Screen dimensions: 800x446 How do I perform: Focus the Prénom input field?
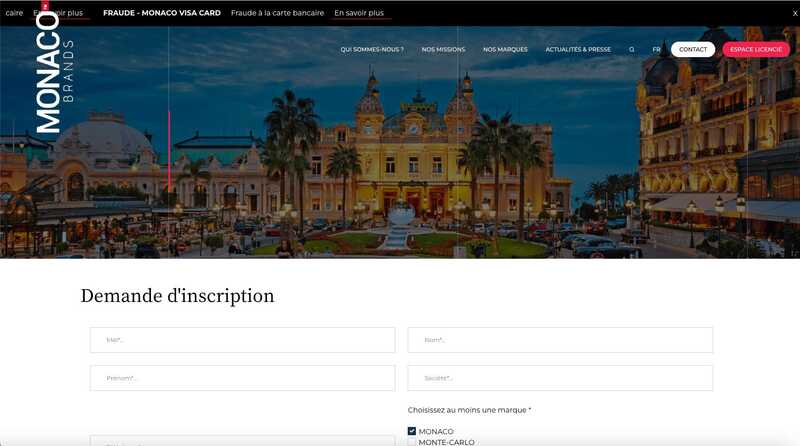point(242,378)
